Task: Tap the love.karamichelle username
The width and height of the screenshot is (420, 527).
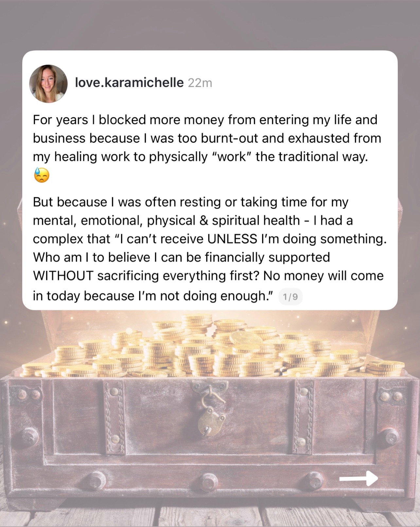Action: [x=129, y=82]
